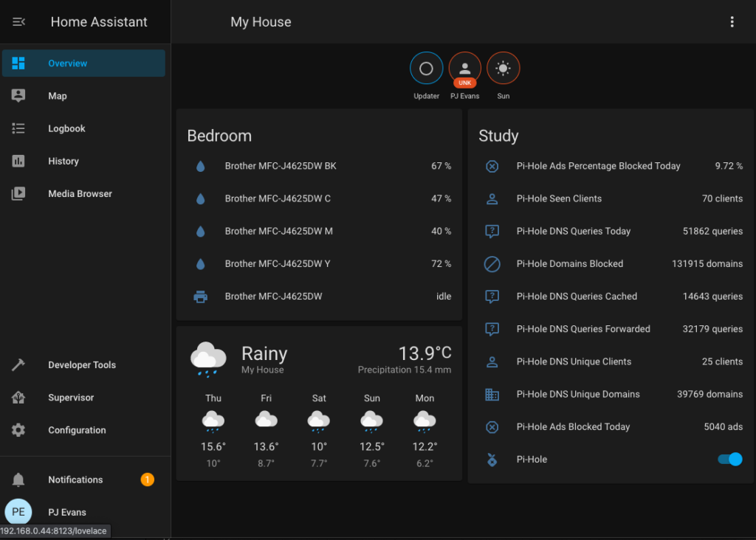Screen dimensions: 756x540
Task: Open the three-dot overflow menu
Action: click(732, 22)
